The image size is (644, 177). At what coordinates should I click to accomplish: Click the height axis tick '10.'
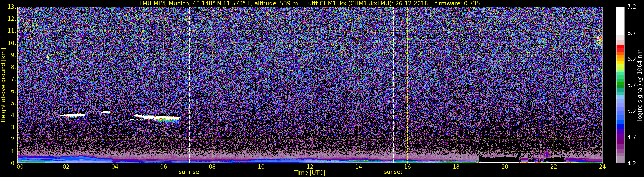tap(12, 43)
